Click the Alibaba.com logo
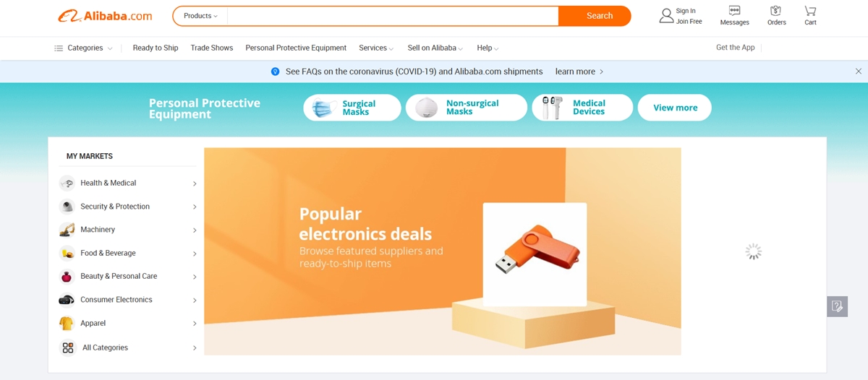Viewport: 868px width, 380px height. 105,16
